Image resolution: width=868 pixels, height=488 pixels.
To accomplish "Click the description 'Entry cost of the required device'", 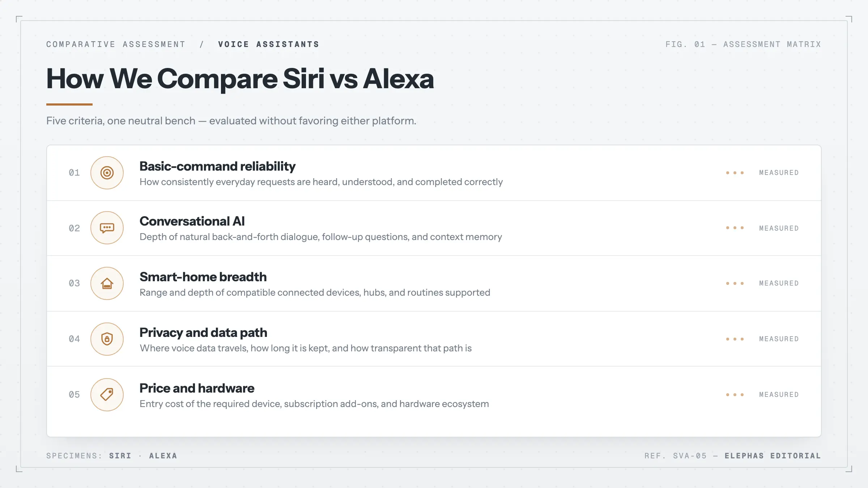I will click(x=314, y=404).
